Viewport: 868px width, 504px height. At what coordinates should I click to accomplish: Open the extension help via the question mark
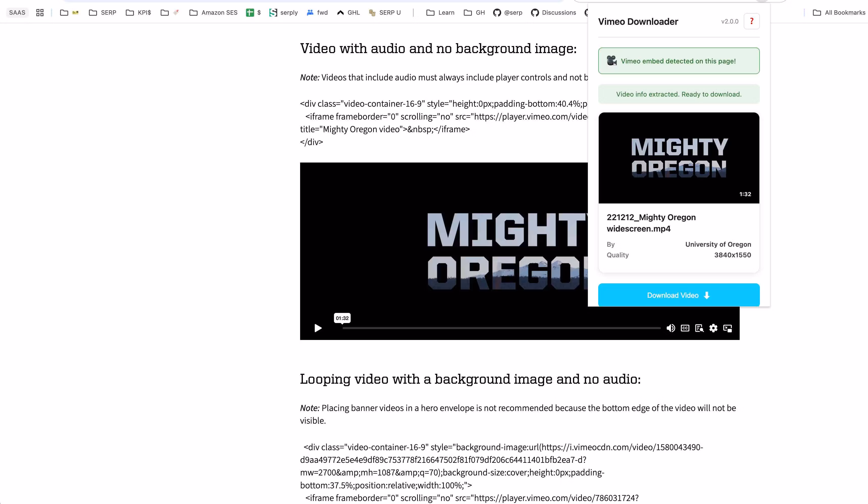click(752, 21)
